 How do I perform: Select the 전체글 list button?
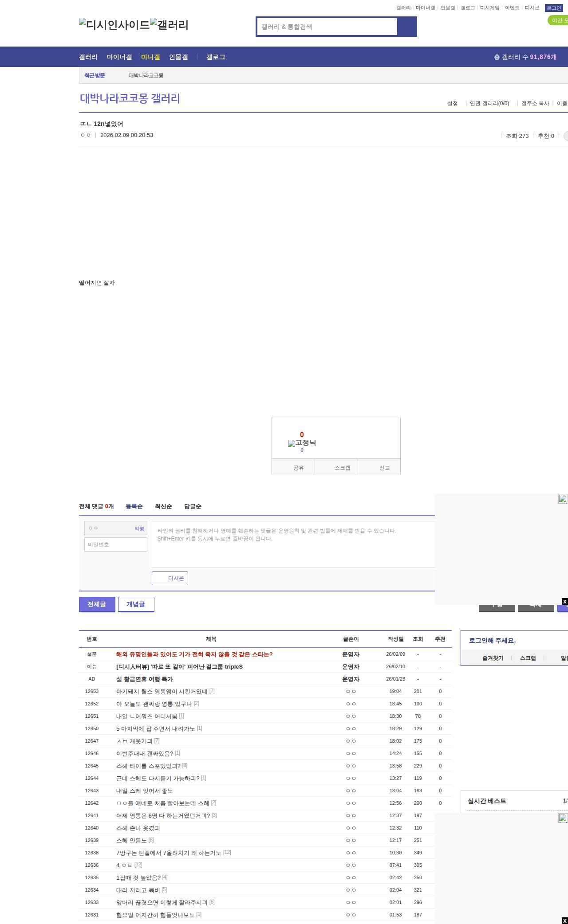pyautogui.click(x=97, y=604)
